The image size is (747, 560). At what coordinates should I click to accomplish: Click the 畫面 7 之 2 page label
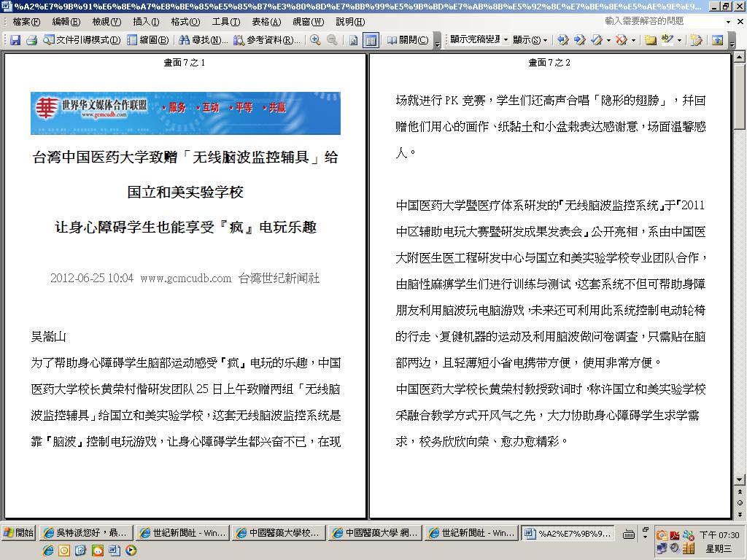[549, 63]
